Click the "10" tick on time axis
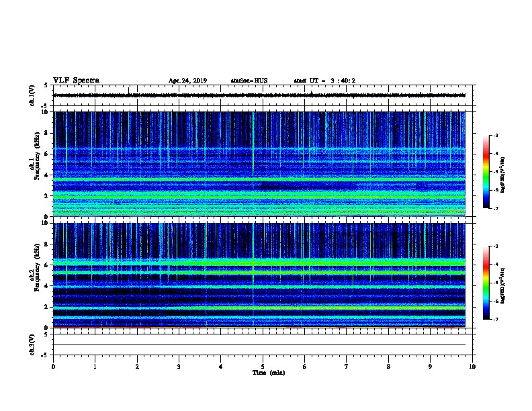 [472, 366]
